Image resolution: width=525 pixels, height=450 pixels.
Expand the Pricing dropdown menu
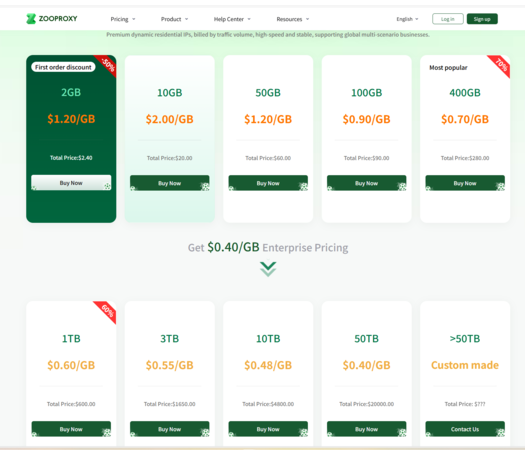pyautogui.click(x=123, y=19)
